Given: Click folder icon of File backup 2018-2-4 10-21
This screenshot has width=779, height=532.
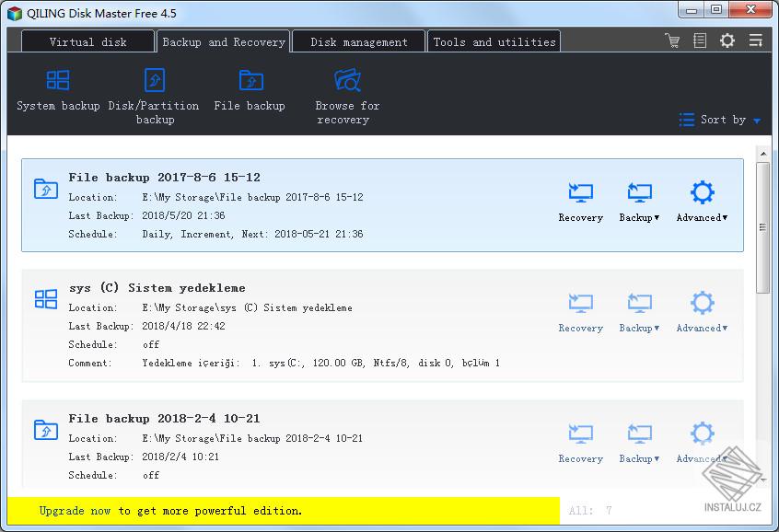Looking at the screenshot, I should tap(46, 430).
